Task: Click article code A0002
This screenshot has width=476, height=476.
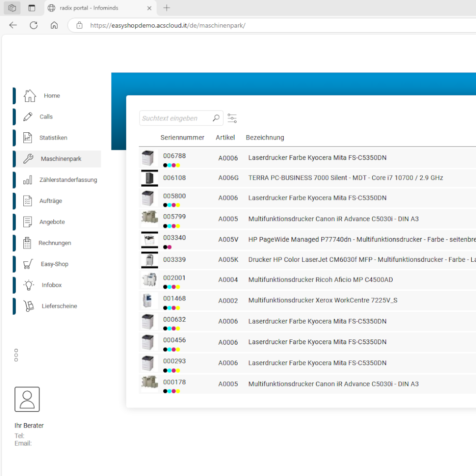Action: 228,301
